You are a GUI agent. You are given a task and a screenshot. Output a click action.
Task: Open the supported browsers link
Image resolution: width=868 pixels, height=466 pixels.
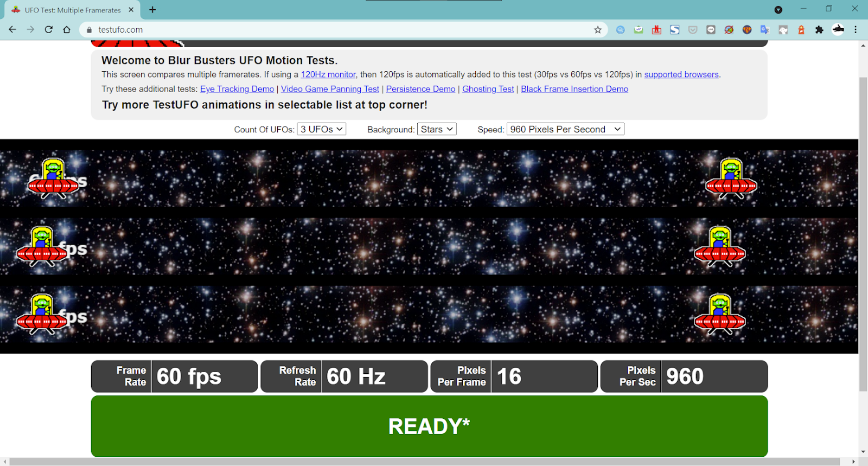click(681, 74)
